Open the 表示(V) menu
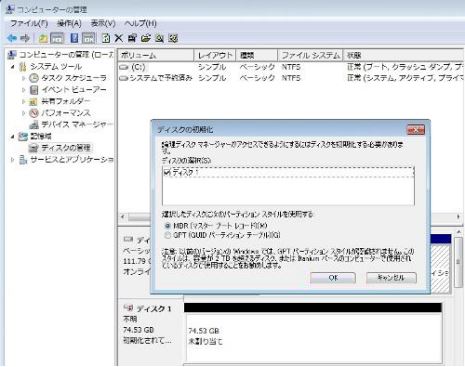The height and width of the screenshot is (367, 465). (103, 23)
